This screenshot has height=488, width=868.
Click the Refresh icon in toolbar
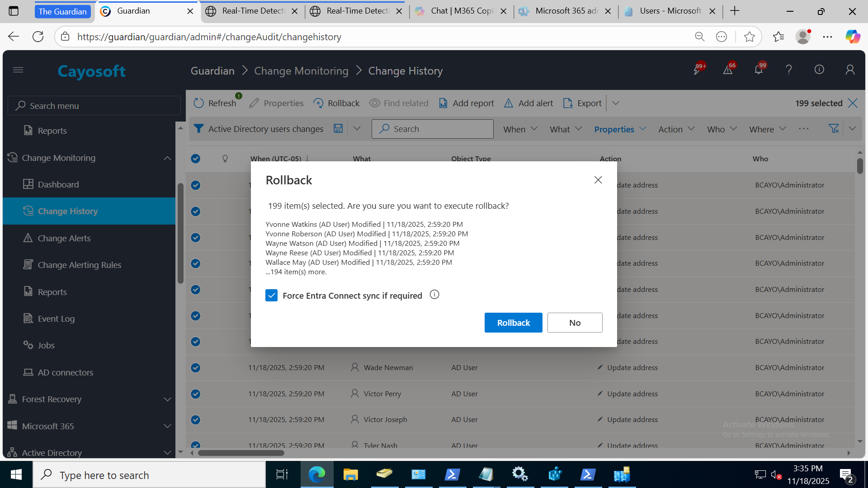[199, 103]
